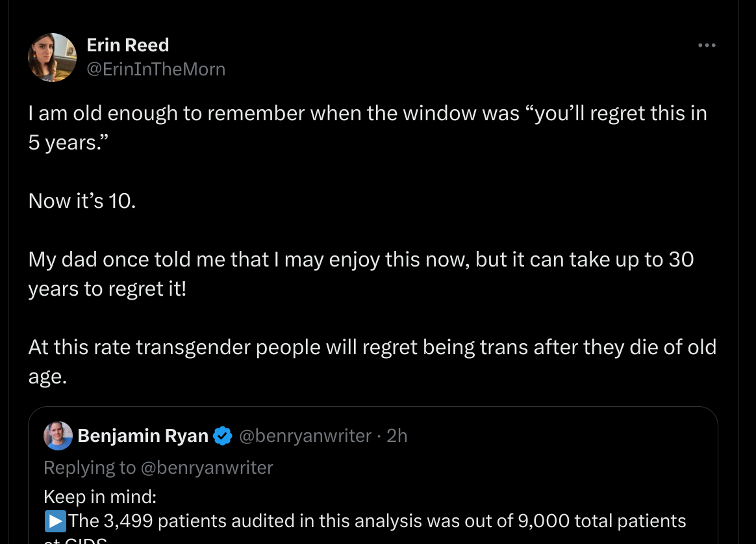Click the @ErinInTheMorn handle
This screenshot has height=544, width=756.
pyautogui.click(x=156, y=68)
